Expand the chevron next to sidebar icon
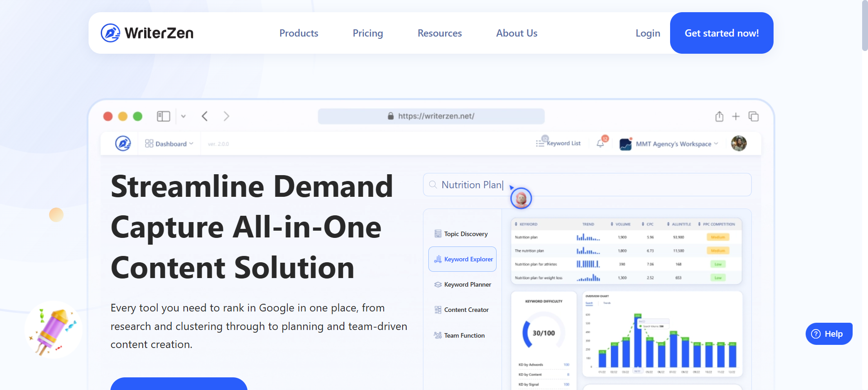The width and height of the screenshot is (868, 390). click(x=183, y=116)
